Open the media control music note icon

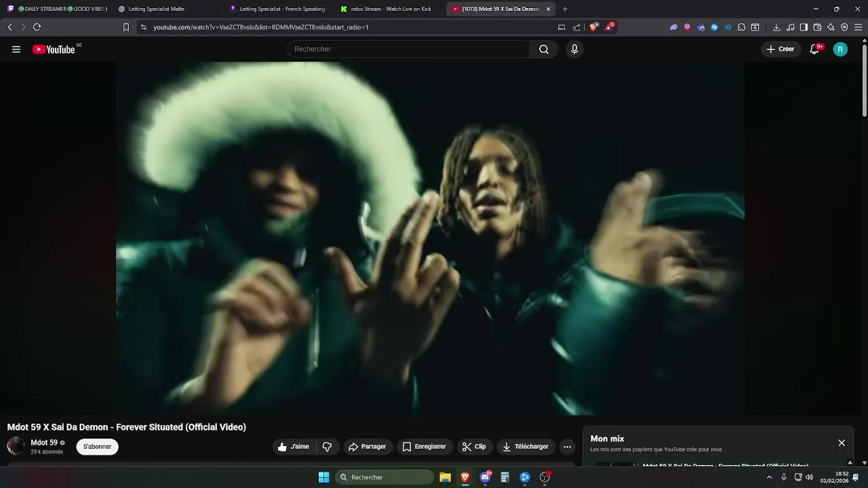tap(790, 27)
